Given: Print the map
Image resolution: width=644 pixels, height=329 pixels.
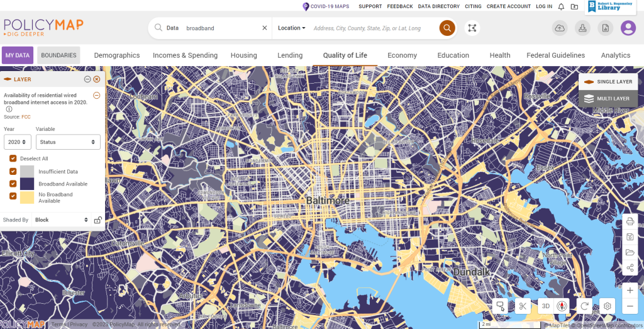Looking at the screenshot, I should [x=630, y=222].
